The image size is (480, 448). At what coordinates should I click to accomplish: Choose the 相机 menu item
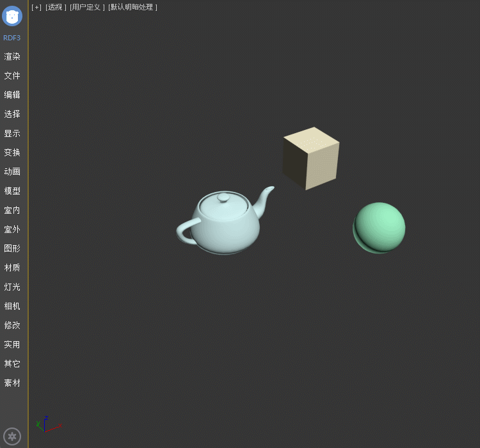point(12,306)
